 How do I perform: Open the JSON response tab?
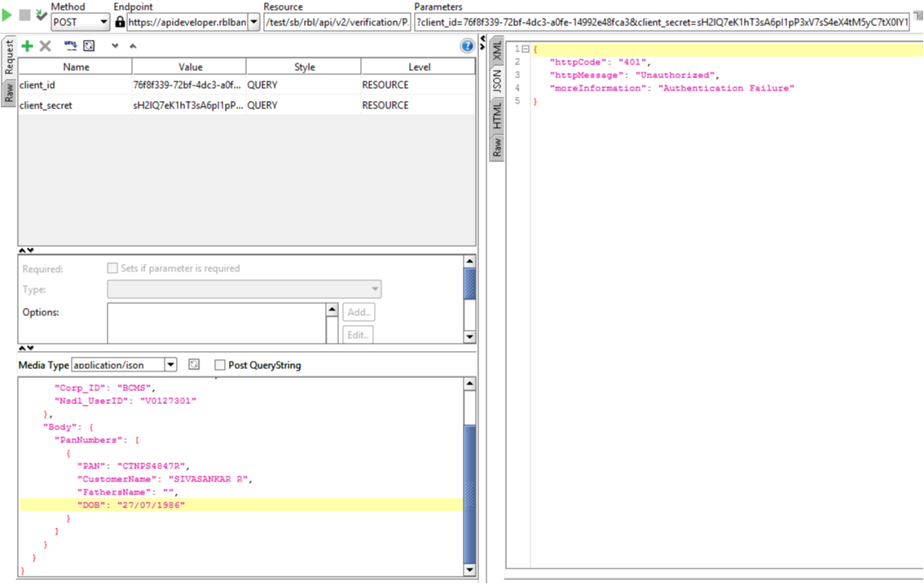[497, 81]
